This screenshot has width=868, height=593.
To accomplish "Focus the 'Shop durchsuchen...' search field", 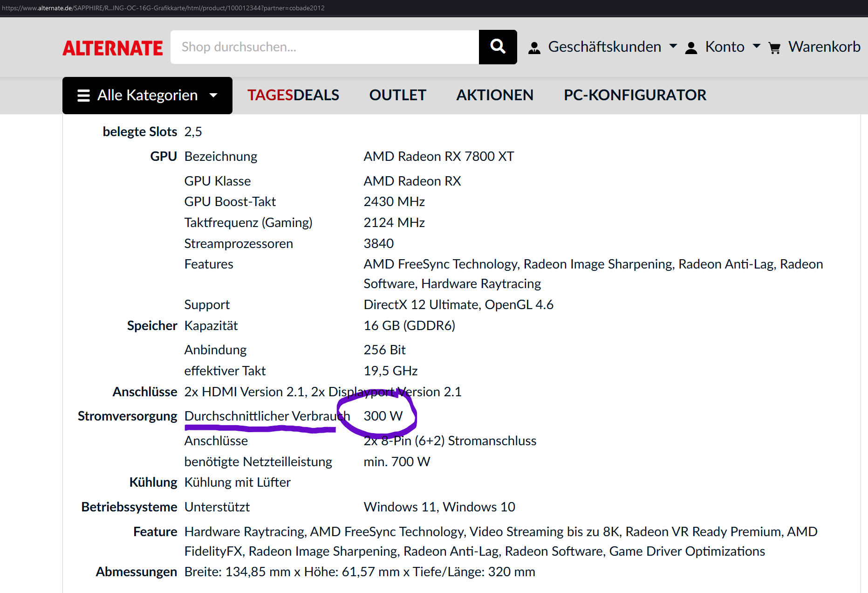I will pos(325,47).
